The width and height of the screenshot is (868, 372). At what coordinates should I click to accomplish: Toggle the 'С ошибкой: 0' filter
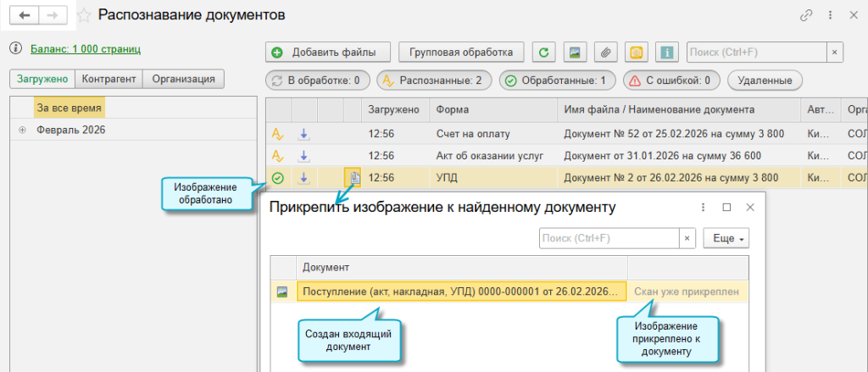coord(671,81)
